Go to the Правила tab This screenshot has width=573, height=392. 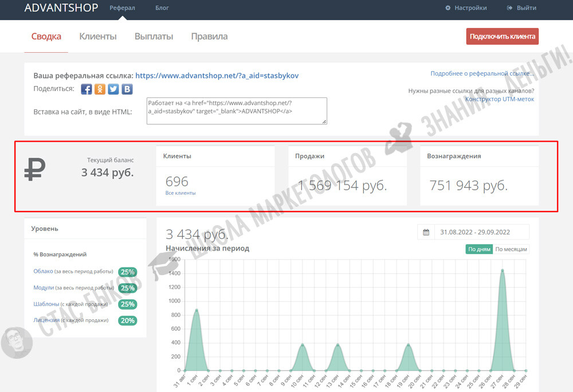(x=209, y=37)
